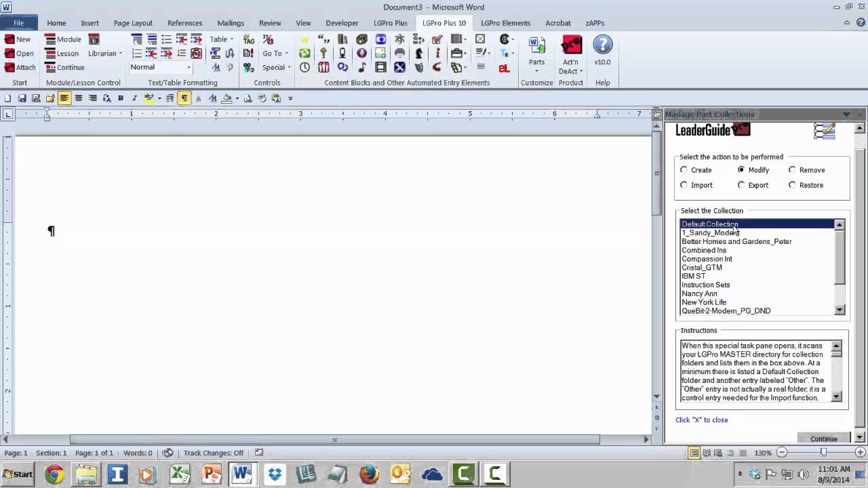Switch to the LGPro Plus tab
Screen dimensions: 868x488
[x=391, y=23]
